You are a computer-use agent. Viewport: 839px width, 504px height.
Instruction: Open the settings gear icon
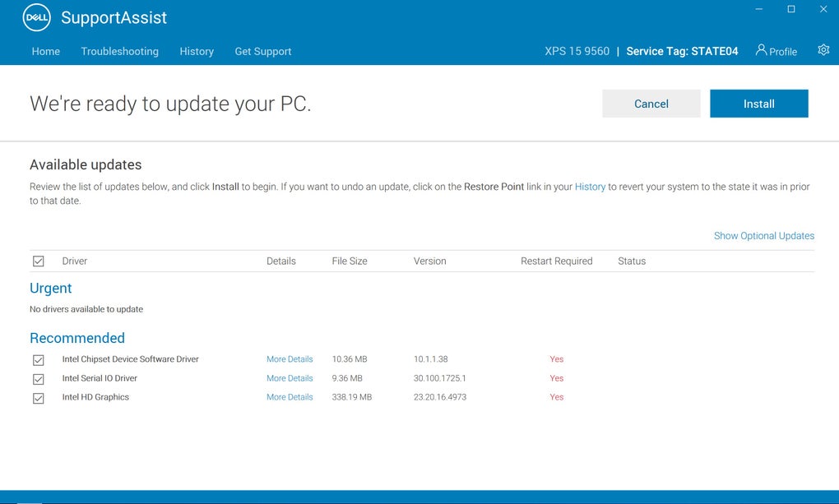(823, 50)
